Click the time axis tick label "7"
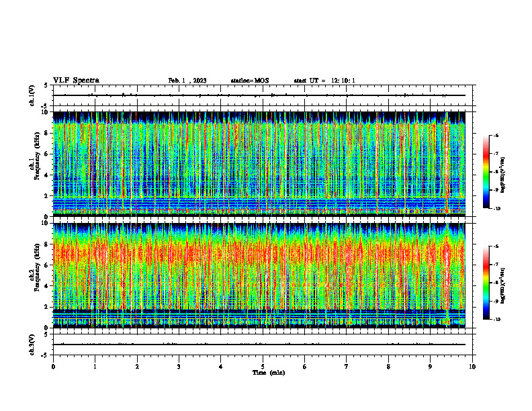Viewport: 532px width, 411px height. (x=347, y=367)
